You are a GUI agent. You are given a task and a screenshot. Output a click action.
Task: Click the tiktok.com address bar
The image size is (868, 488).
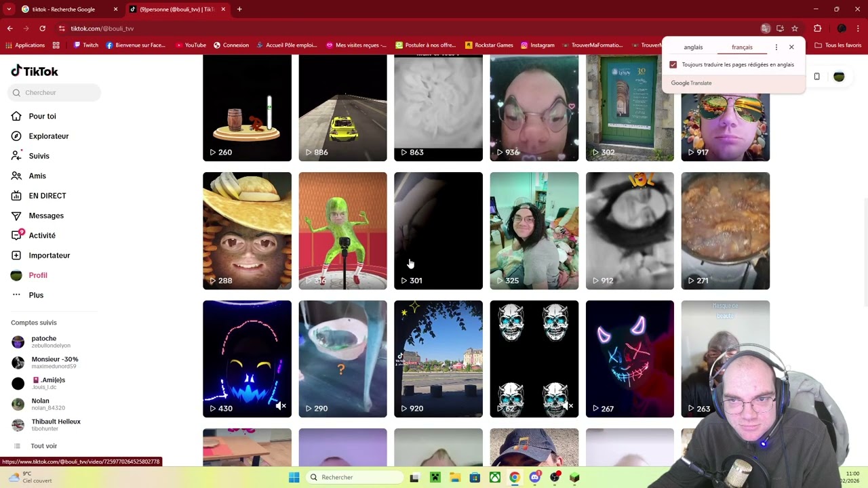click(x=407, y=28)
